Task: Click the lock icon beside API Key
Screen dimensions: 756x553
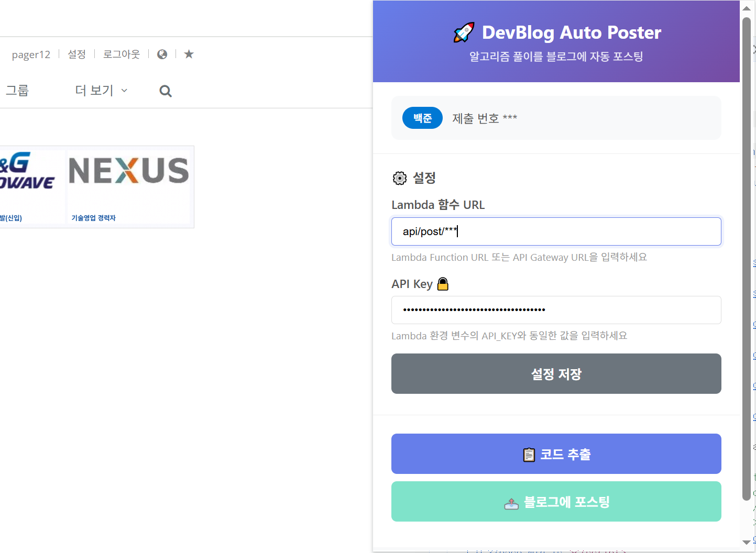Action: (x=443, y=284)
